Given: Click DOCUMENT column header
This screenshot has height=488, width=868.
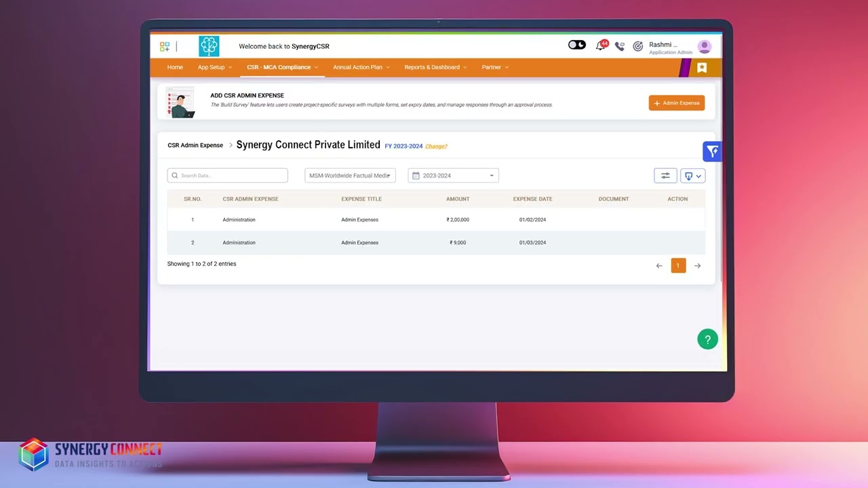Looking at the screenshot, I should [x=614, y=199].
